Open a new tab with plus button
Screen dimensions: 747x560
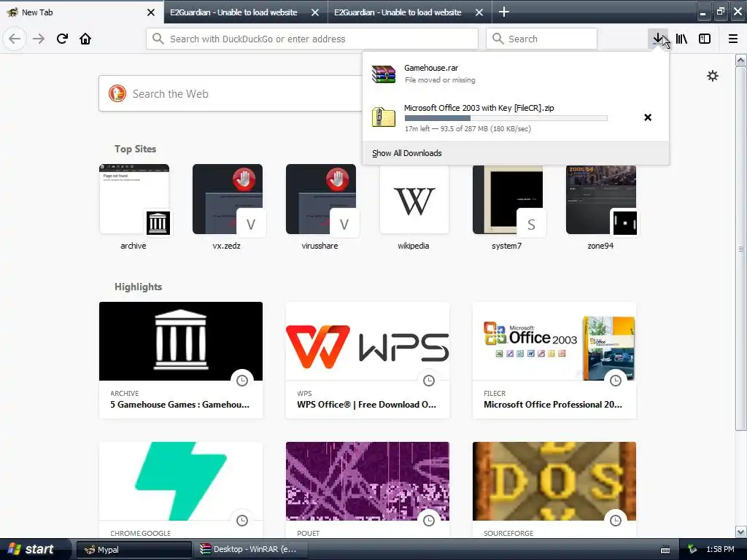click(503, 12)
